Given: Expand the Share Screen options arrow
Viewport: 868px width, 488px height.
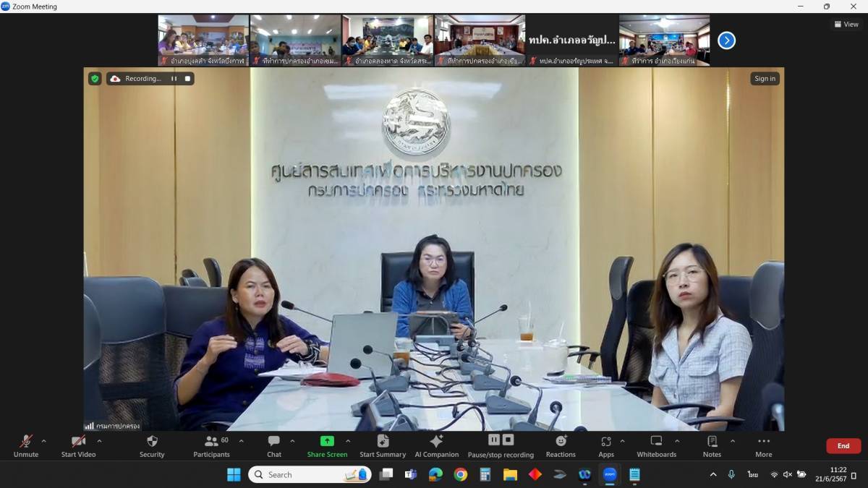Looking at the screenshot, I should (x=348, y=441).
